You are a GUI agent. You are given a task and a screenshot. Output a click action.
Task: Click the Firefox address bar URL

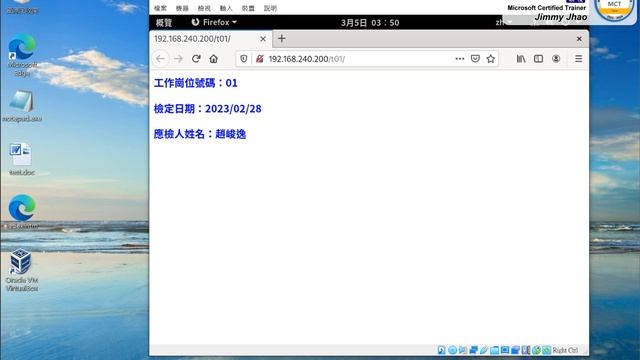pyautogui.click(x=306, y=59)
